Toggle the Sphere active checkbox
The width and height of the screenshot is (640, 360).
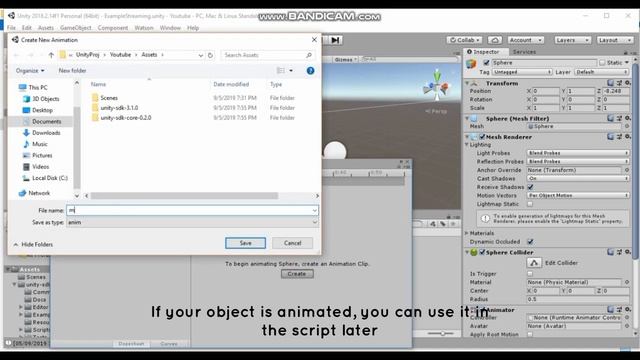click(x=486, y=63)
